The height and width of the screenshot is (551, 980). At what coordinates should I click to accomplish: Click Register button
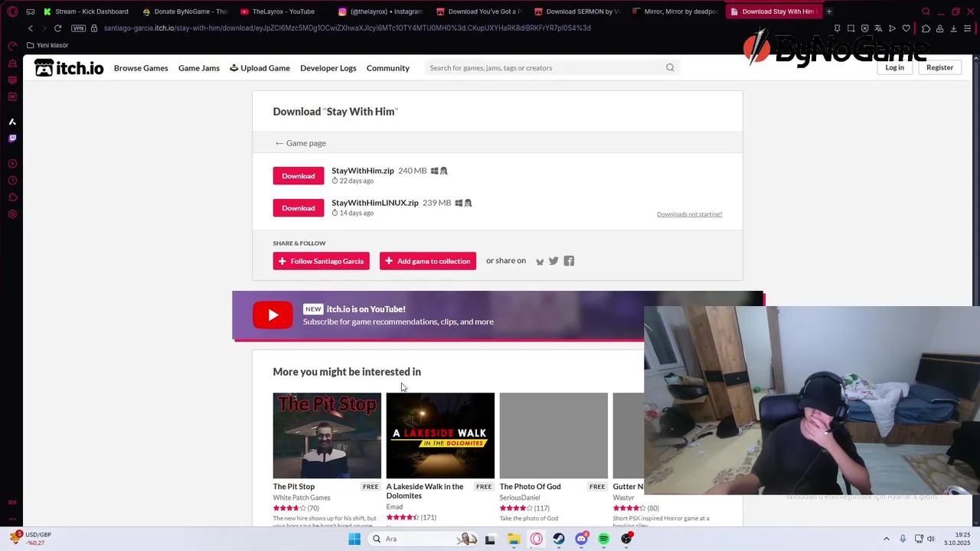tap(939, 67)
